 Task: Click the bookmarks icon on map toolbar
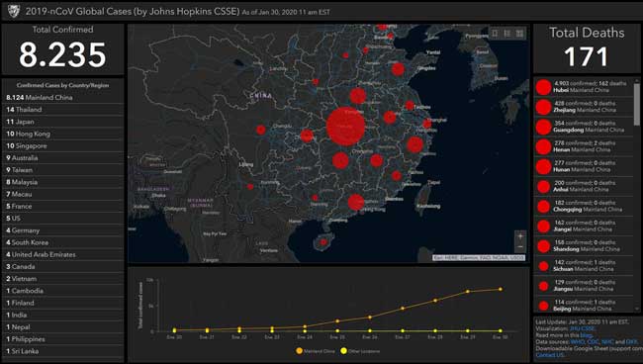tap(495, 34)
